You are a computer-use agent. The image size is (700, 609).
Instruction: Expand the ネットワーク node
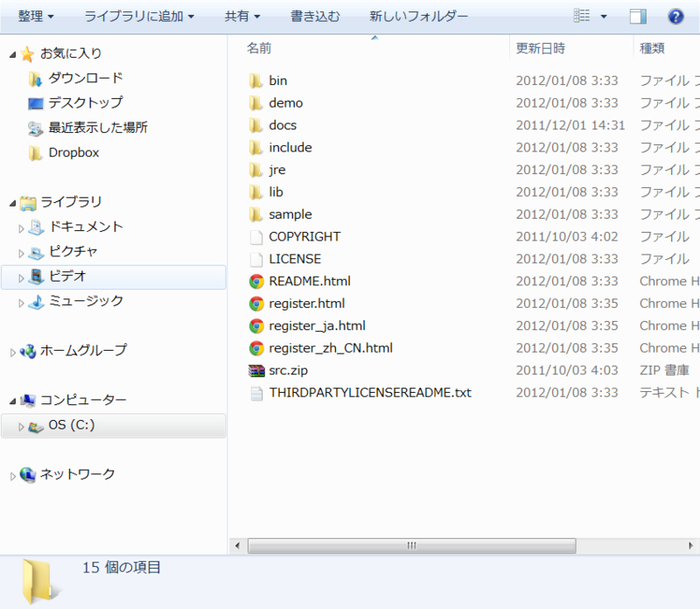tap(12, 476)
